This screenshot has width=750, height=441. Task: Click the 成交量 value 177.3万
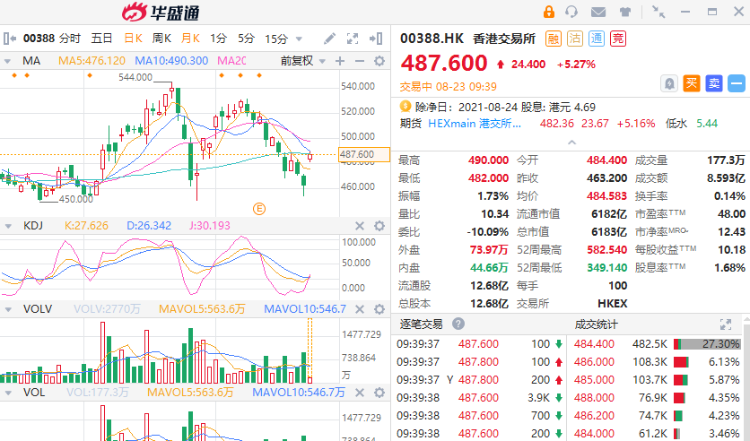(726, 160)
